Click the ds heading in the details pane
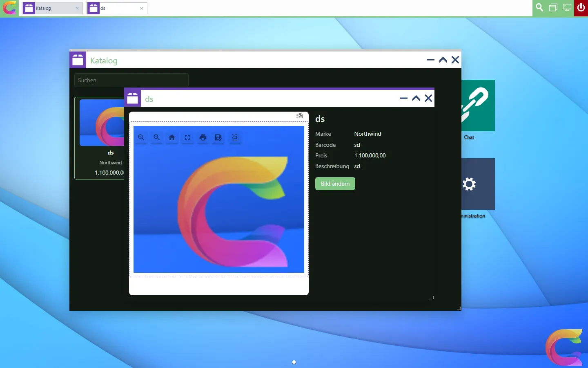 point(320,119)
